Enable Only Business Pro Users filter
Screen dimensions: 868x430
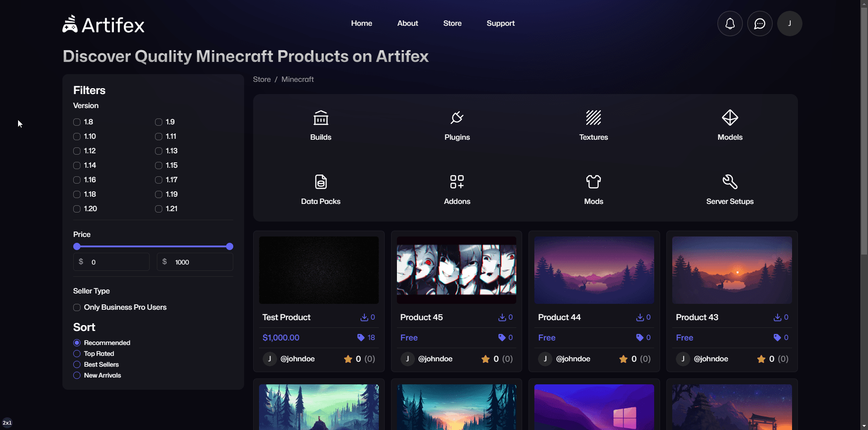point(77,307)
